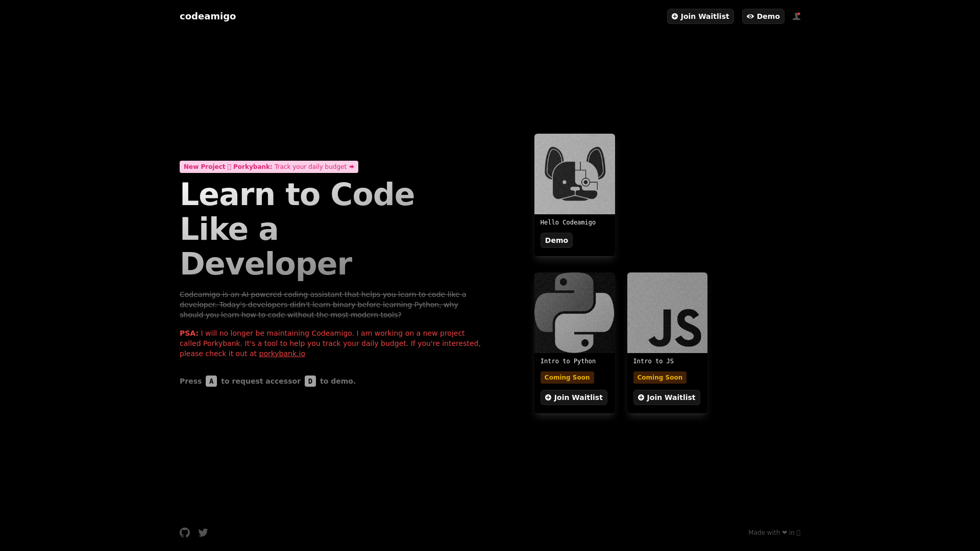
Task: Select the Python logo course image
Action: 575,313
